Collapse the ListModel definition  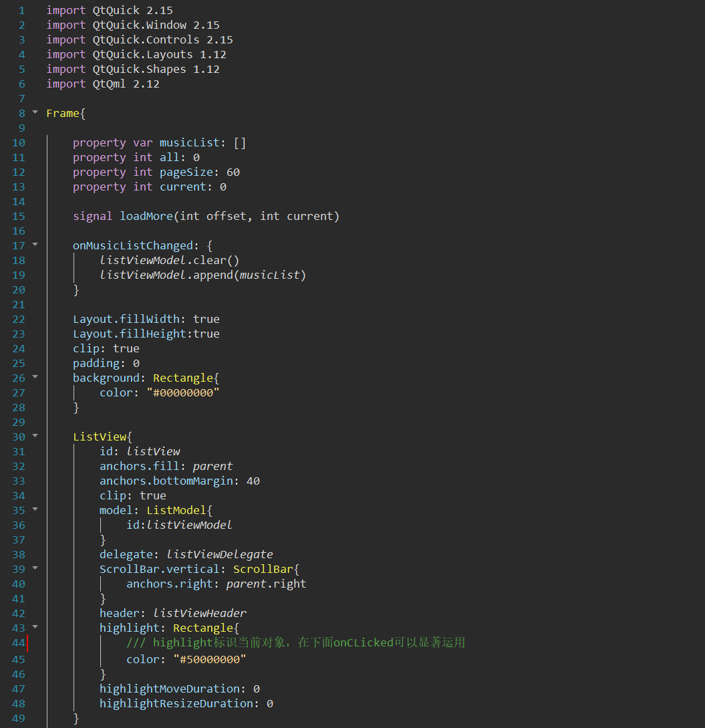tap(35, 509)
